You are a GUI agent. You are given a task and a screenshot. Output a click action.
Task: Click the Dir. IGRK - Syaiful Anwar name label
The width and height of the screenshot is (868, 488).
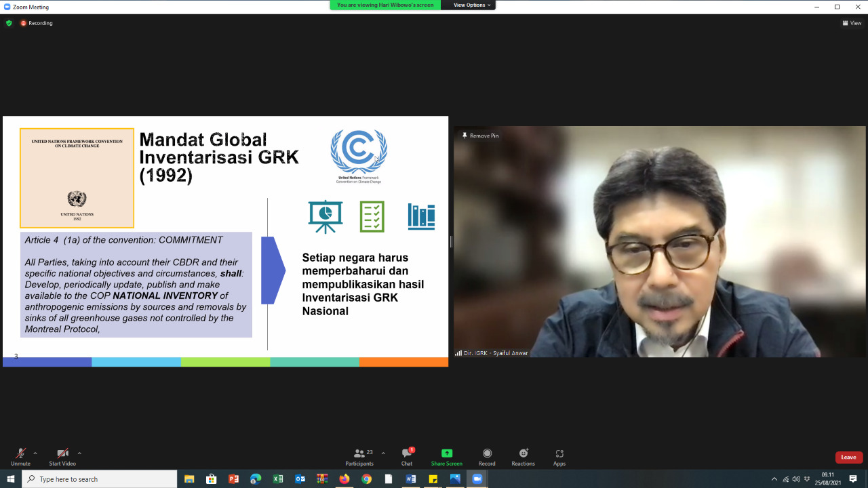point(492,353)
